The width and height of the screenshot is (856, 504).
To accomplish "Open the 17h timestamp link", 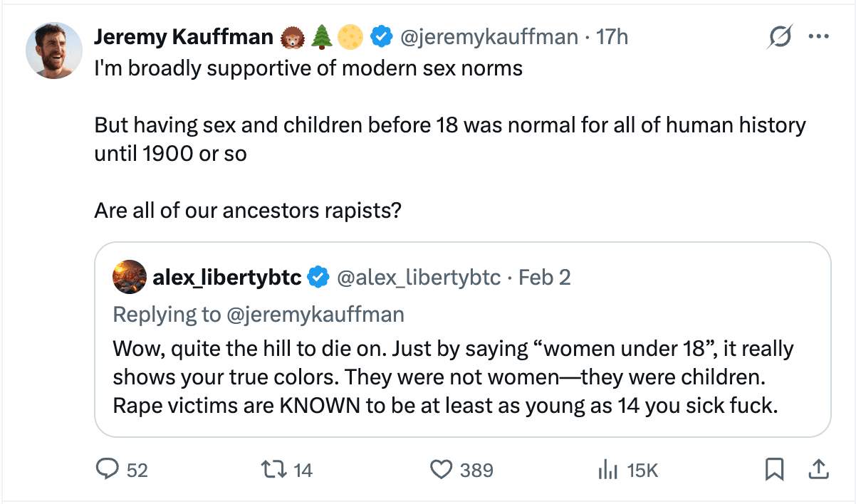I will click(x=612, y=36).
